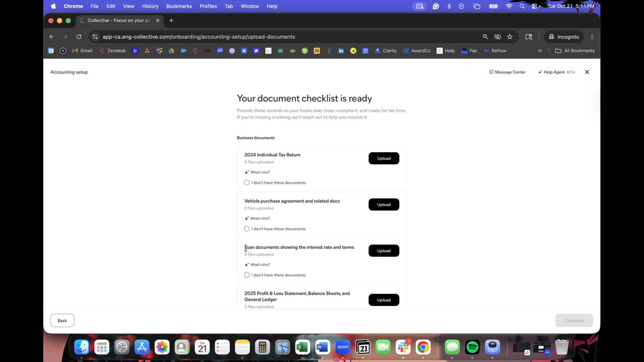
Task: Open the Chrome three-dot menu
Action: click(x=592, y=37)
